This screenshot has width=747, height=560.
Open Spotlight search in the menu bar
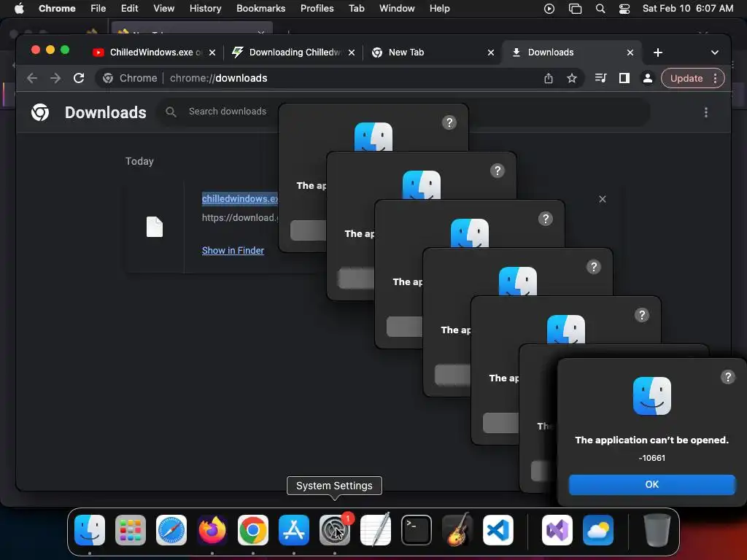[600, 9]
